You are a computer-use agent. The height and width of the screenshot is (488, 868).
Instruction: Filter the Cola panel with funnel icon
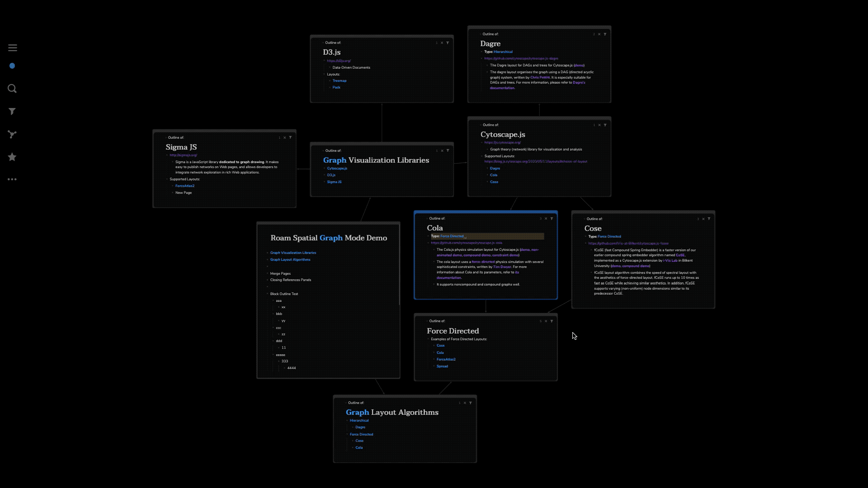(x=552, y=219)
